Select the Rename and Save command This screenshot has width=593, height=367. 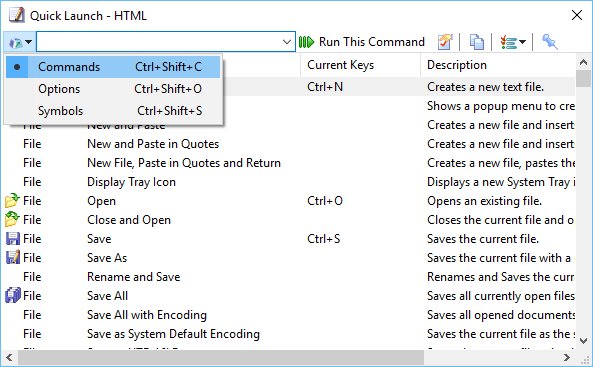coord(134,277)
